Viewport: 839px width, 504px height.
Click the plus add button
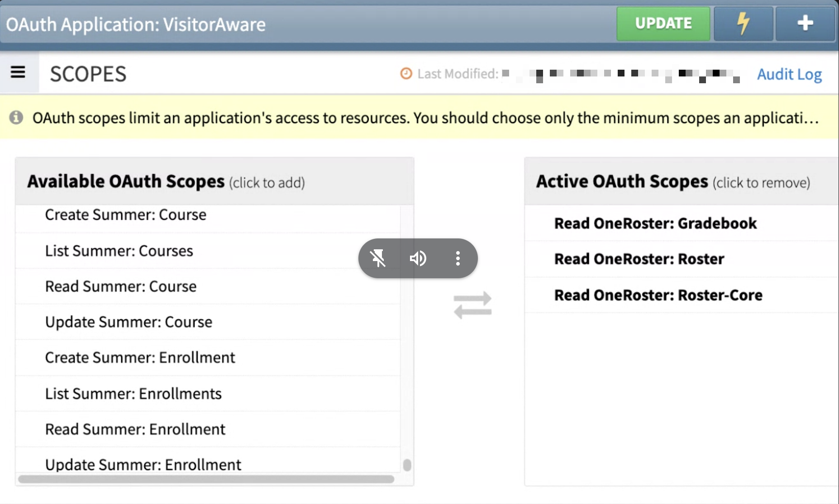(805, 24)
